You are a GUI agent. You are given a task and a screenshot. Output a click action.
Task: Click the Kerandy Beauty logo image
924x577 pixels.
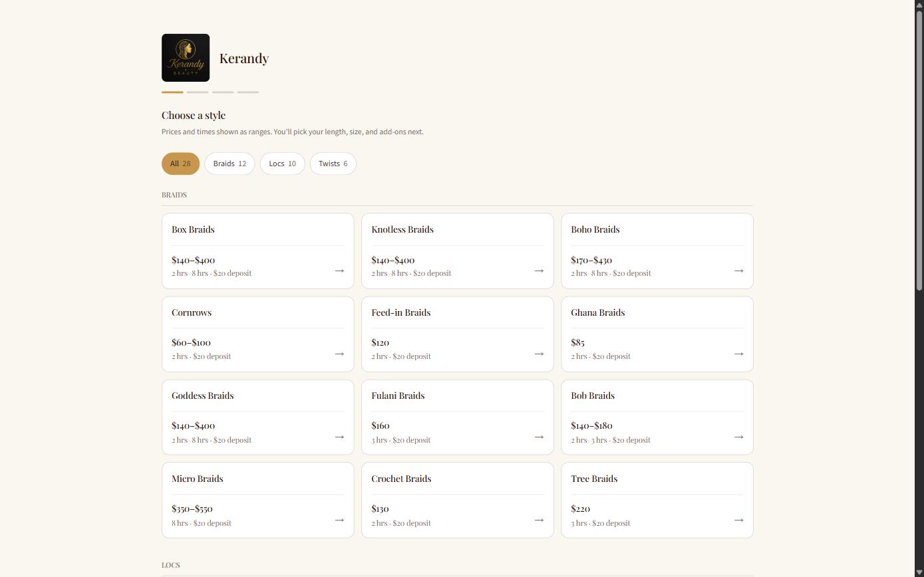(186, 58)
